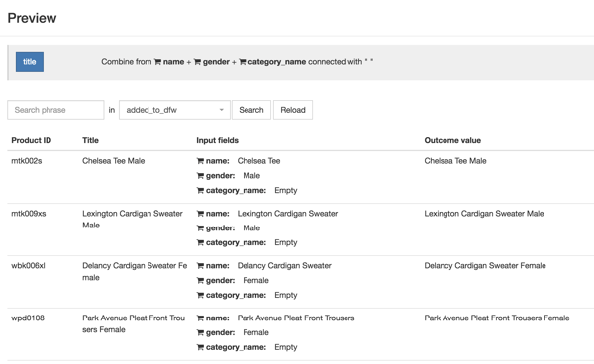Click outcome value Lexington Cardigan Sweater Male
The height and width of the screenshot is (364, 594).
click(484, 214)
